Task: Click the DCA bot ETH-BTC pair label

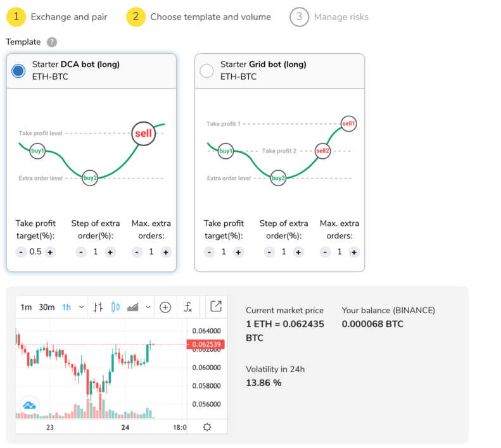Action: pos(50,77)
